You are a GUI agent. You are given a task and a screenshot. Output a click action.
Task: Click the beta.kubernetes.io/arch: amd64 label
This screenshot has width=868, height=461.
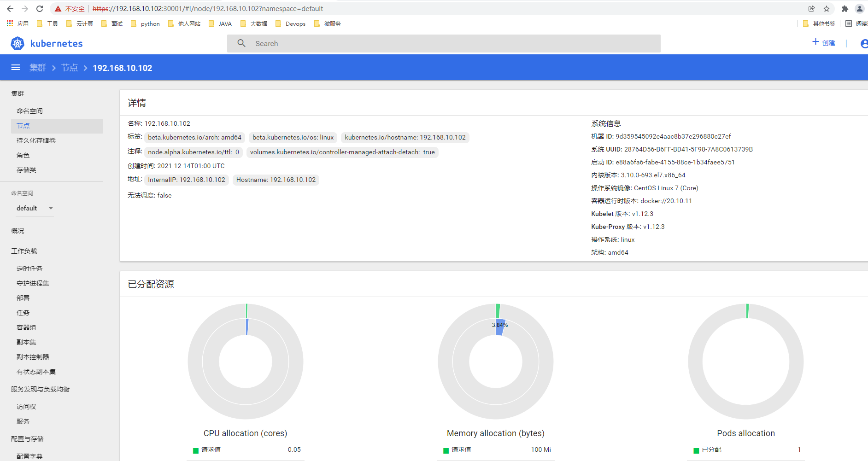click(194, 137)
